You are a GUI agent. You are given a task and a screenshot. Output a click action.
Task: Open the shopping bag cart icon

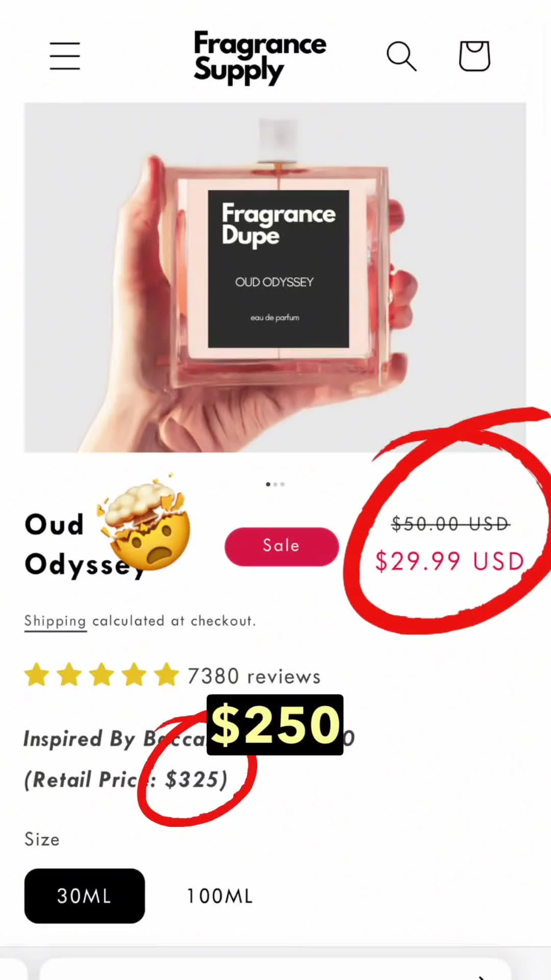click(x=474, y=56)
